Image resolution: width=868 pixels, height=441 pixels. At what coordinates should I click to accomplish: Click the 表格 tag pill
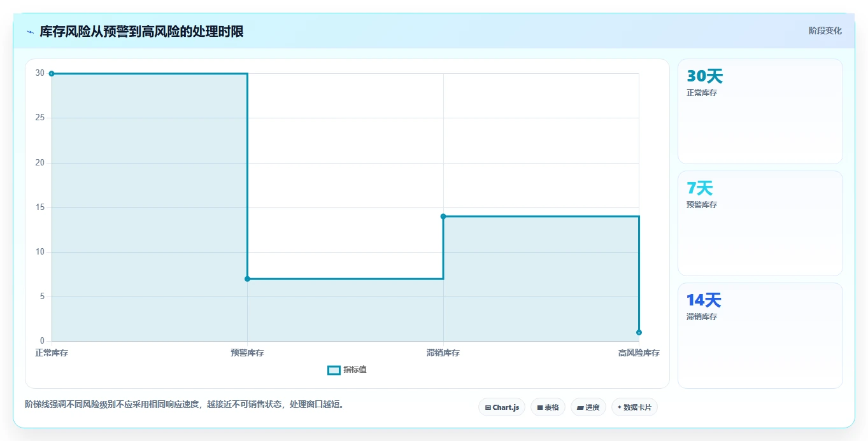[x=548, y=407]
